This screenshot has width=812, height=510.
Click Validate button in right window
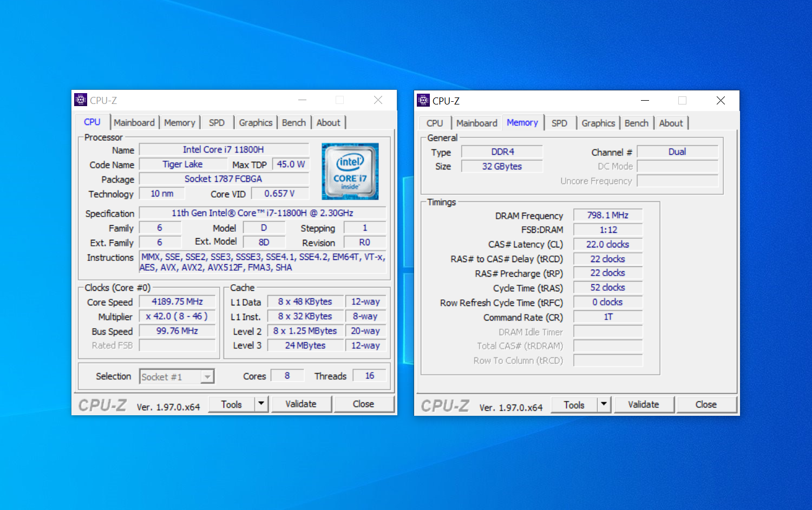click(x=644, y=404)
